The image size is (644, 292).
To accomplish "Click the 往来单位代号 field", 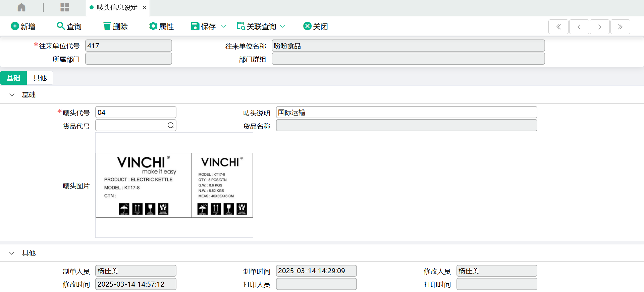I will (x=129, y=46).
